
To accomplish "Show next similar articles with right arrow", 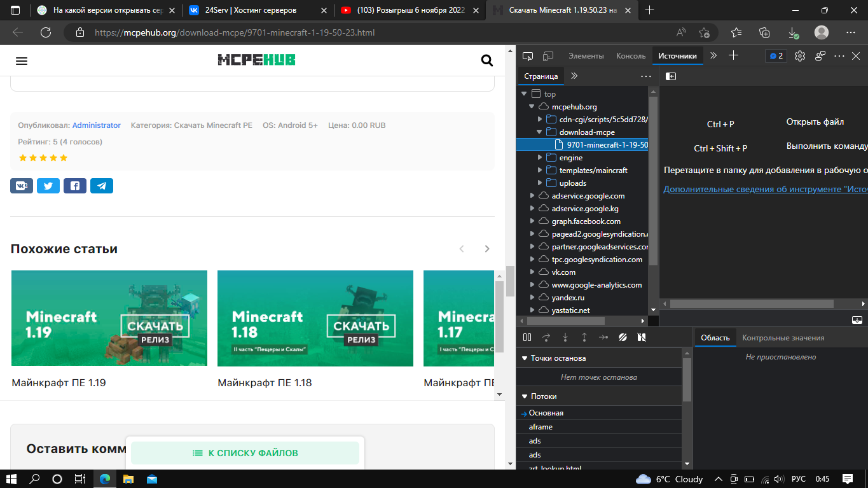I will pyautogui.click(x=487, y=249).
